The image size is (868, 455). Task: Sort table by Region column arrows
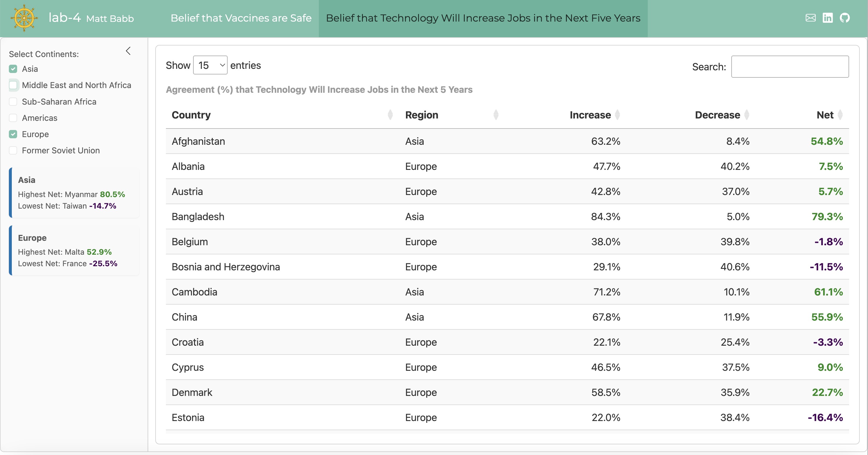(496, 115)
